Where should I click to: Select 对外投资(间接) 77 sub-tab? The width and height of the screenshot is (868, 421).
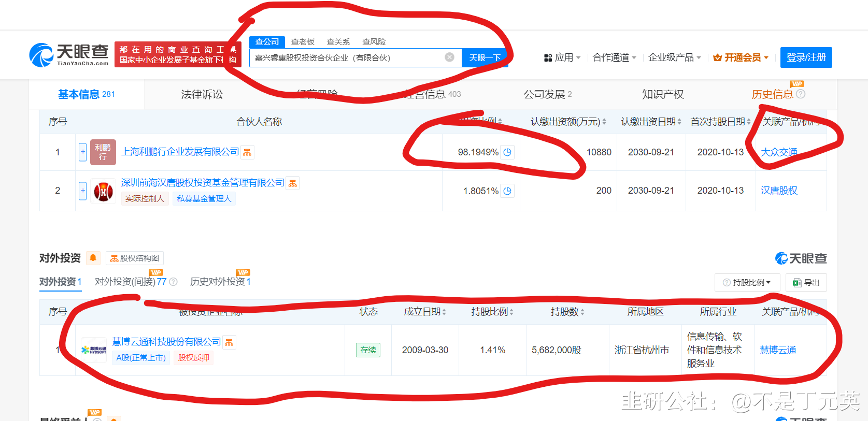click(x=131, y=282)
